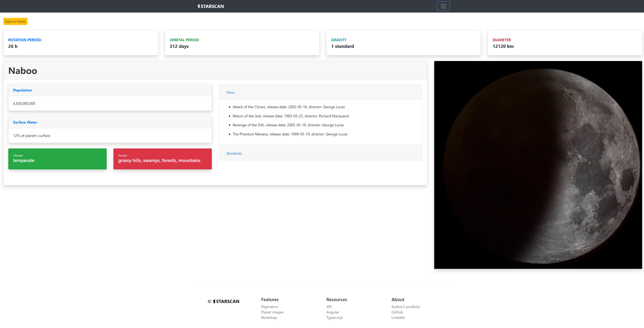644x328 pixels.
Task: Open the API resource link
Action: pos(329,307)
